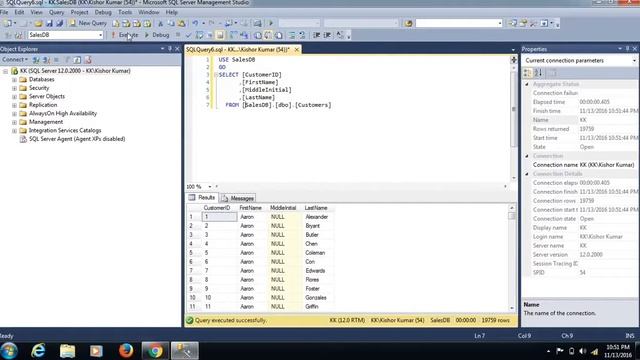The height and width of the screenshot is (360, 640).
Task: Expand the Server Objects node
Action: (14, 97)
